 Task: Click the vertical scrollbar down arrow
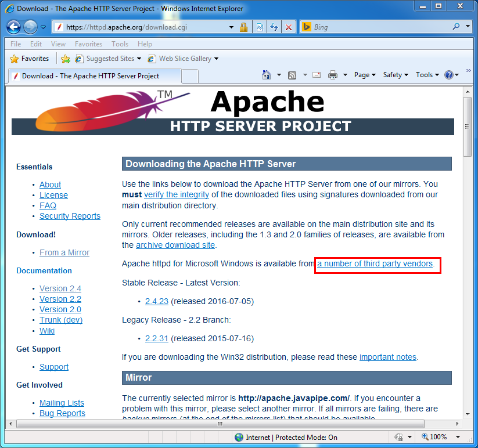coord(467,413)
